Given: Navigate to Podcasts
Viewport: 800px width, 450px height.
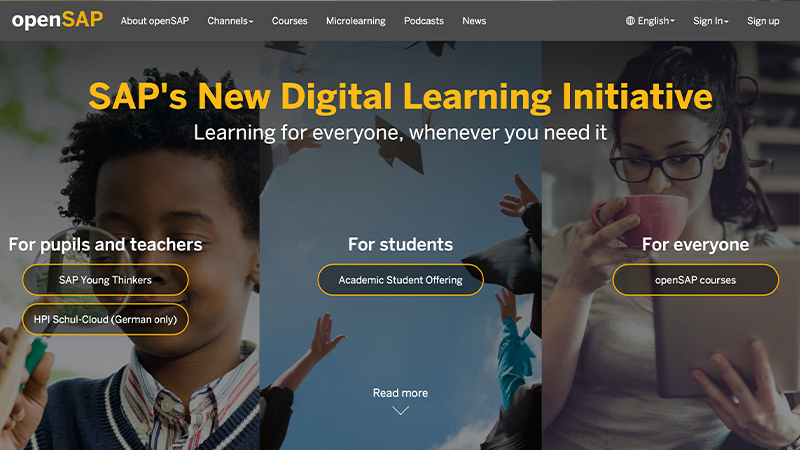Looking at the screenshot, I should (424, 21).
